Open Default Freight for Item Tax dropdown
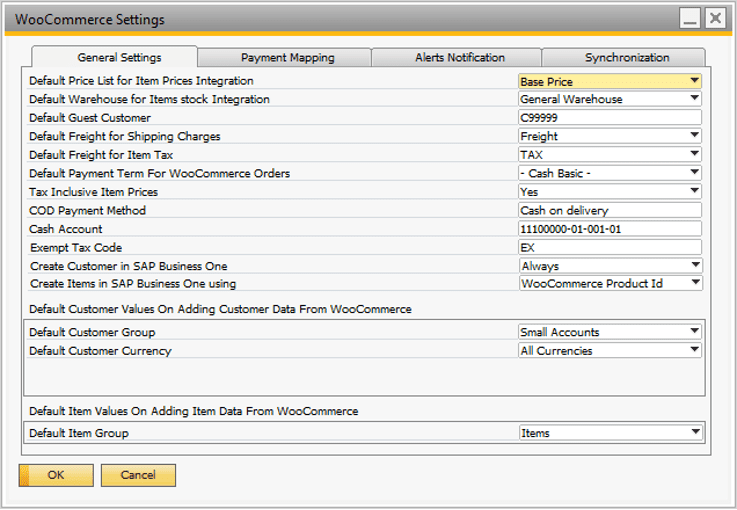This screenshot has width=737, height=510. (x=610, y=155)
